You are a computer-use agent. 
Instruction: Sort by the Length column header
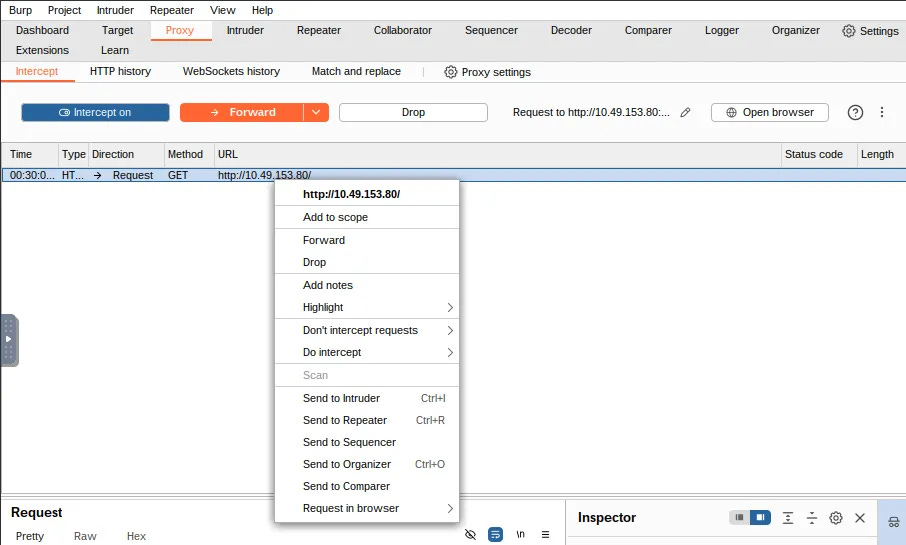click(881, 154)
